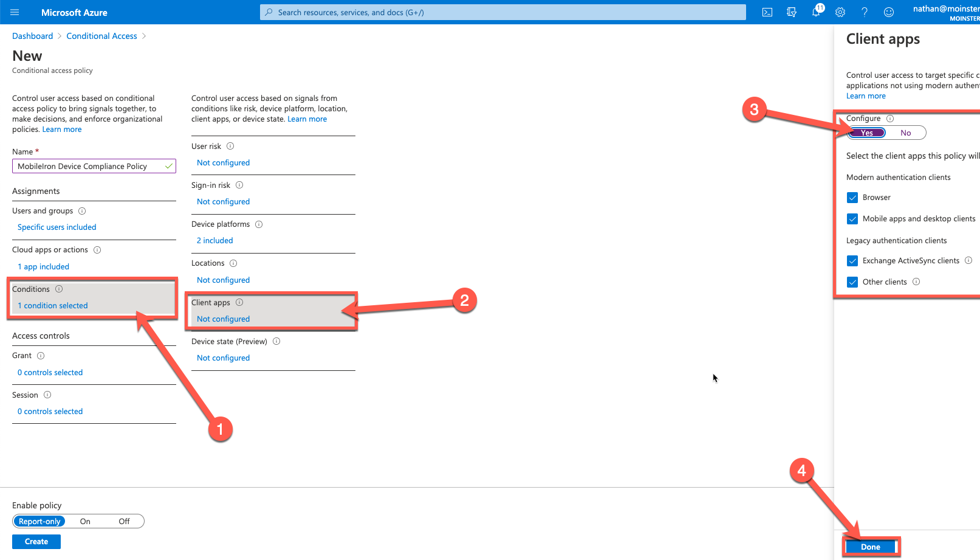Uncheck the Browser checkbox
980x560 pixels.
(852, 197)
